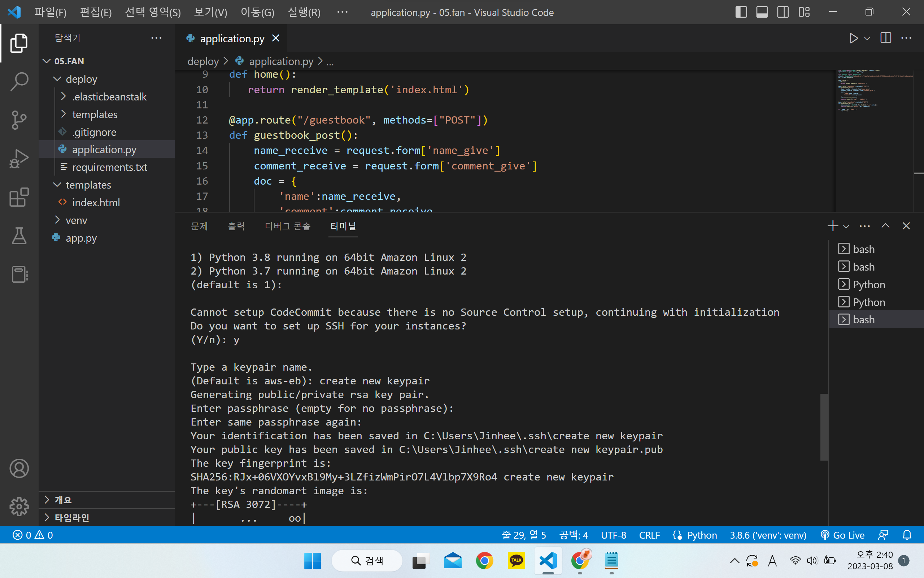This screenshot has width=924, height=578.
Task: Open run options dropdown arrow
Action: [x=867, y=38]
